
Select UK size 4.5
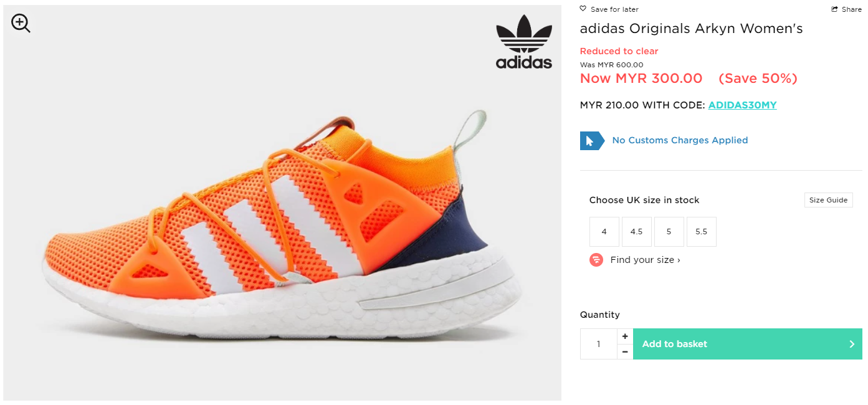pyautogui.click(x=636, y=232)
